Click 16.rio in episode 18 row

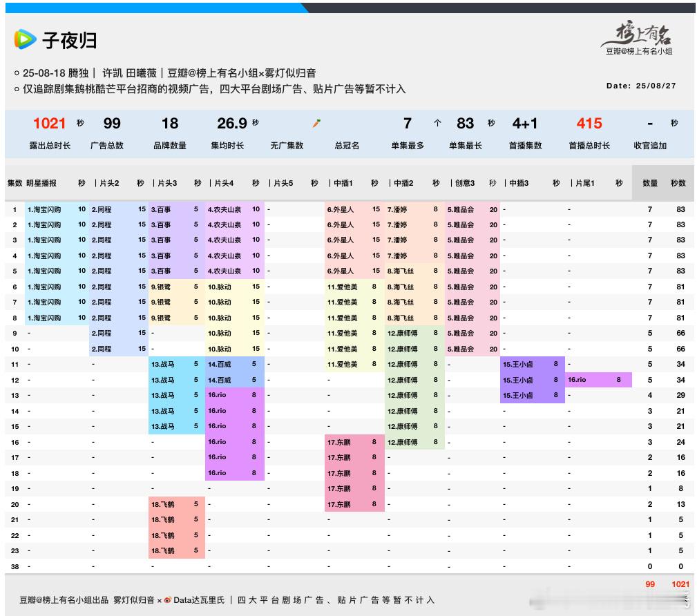pos(217,473)
